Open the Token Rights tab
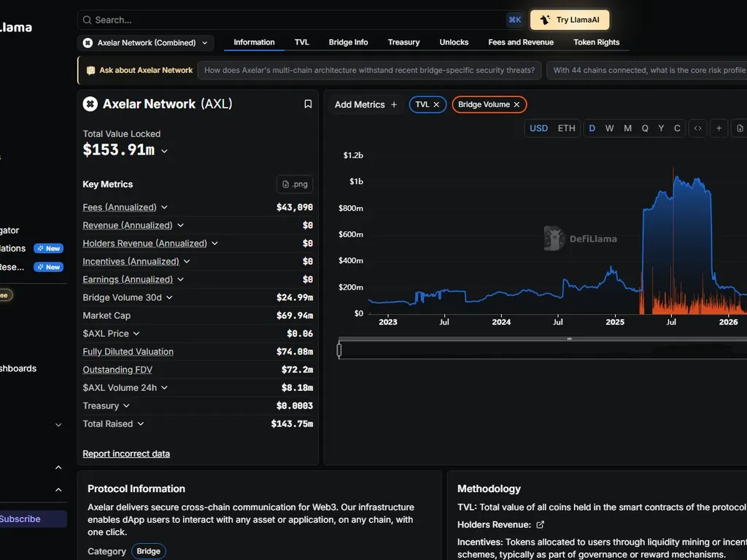This screenshot has height=560, width=747. point(597,42)
